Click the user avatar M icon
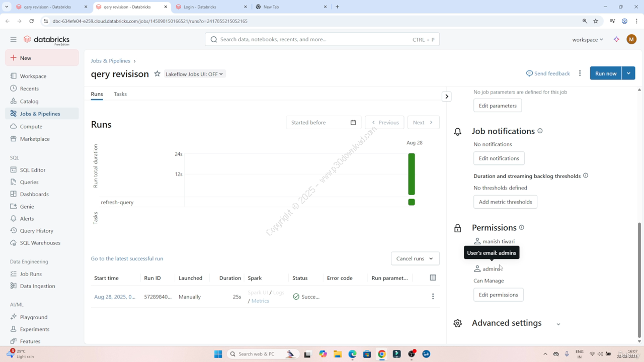 (x=631, y=39)
